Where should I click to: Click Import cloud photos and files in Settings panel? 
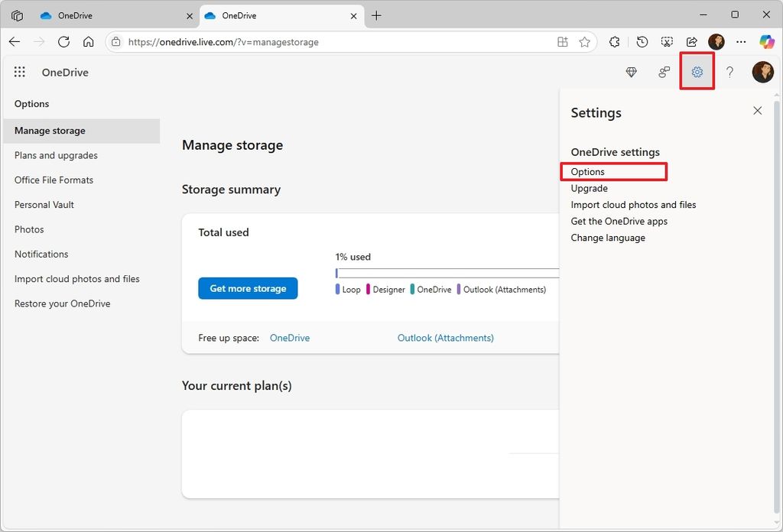(633, 205)
